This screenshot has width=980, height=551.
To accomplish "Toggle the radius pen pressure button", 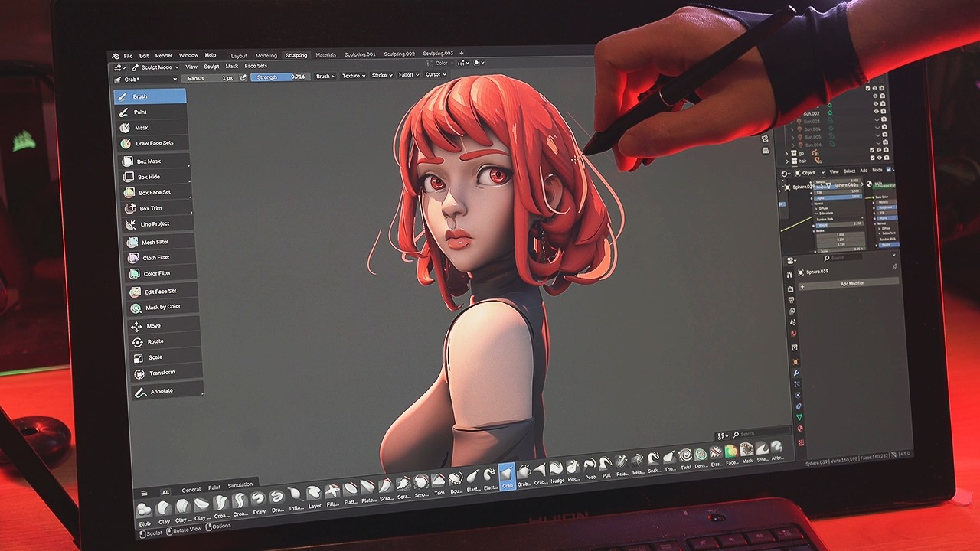I will point(243,77).
